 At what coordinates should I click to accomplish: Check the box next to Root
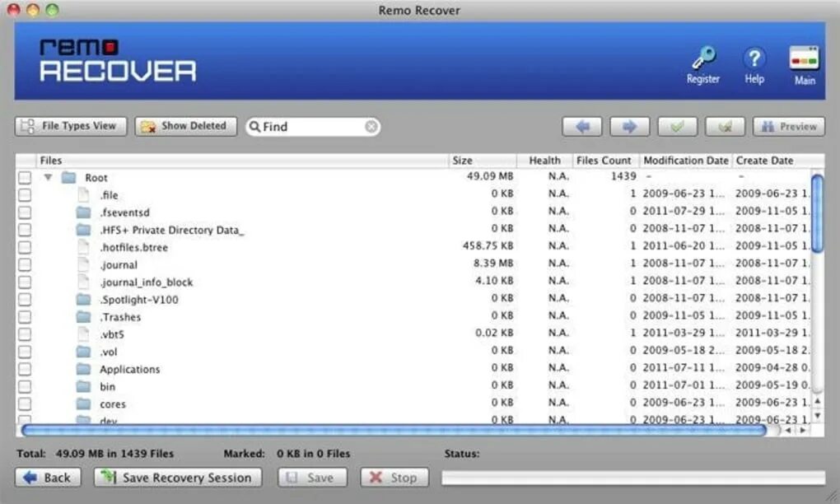tap(25, 177)
